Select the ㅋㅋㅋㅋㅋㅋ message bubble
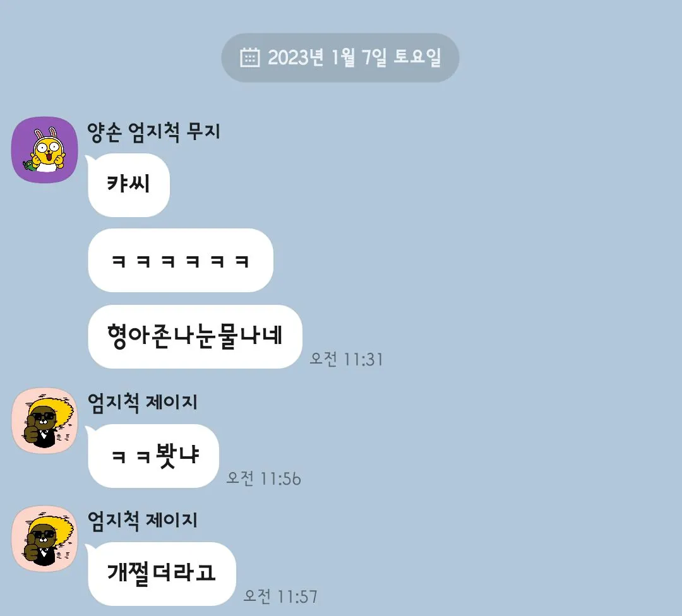The width and height of the screenshot is (682, 616). pyautogui.click(x=181, y=261)
